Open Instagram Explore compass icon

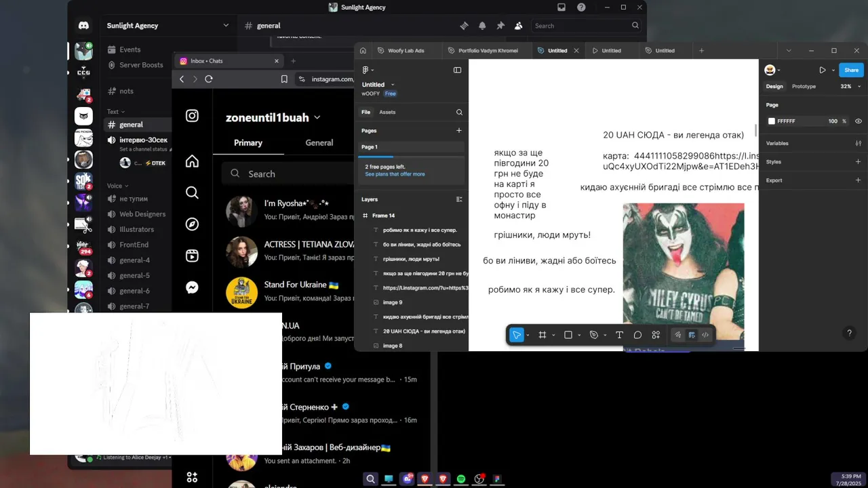192,224
